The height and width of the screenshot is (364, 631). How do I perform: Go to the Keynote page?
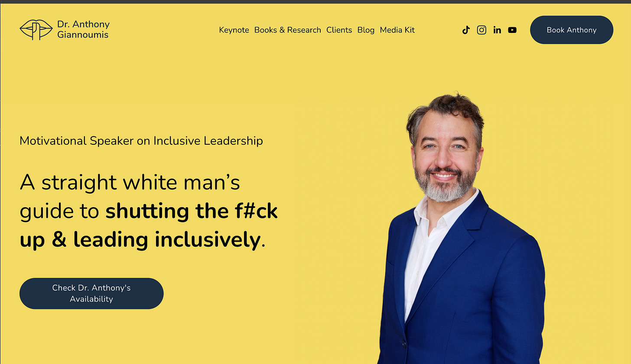coord(234,30)
